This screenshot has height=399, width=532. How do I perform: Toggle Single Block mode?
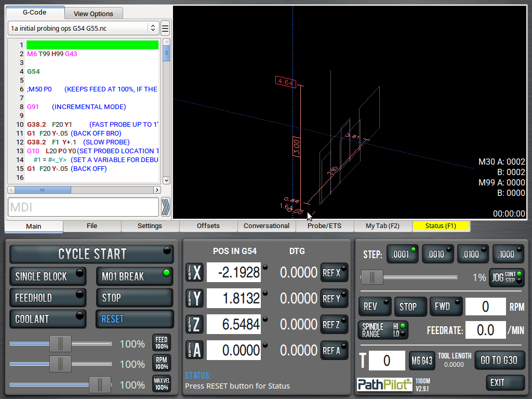pos(48,276)
